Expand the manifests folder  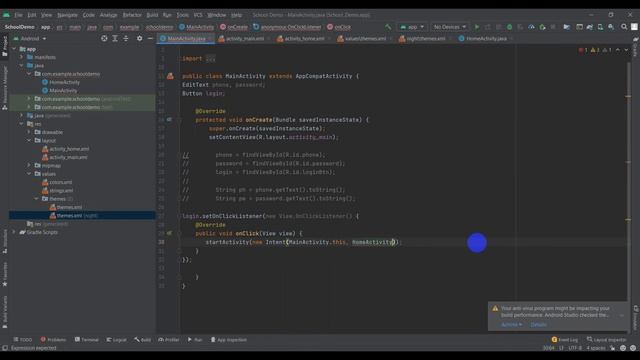click(22, 57)
